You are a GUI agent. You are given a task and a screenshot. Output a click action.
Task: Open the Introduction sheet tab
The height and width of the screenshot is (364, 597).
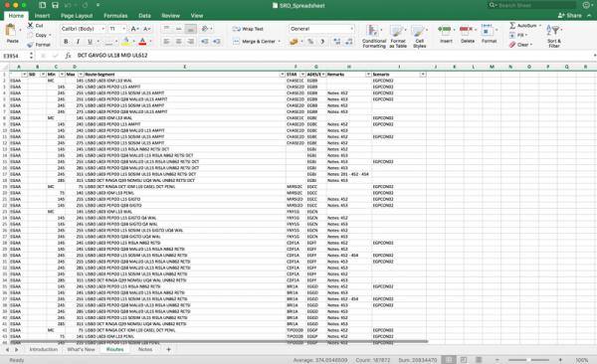point(44,349)
